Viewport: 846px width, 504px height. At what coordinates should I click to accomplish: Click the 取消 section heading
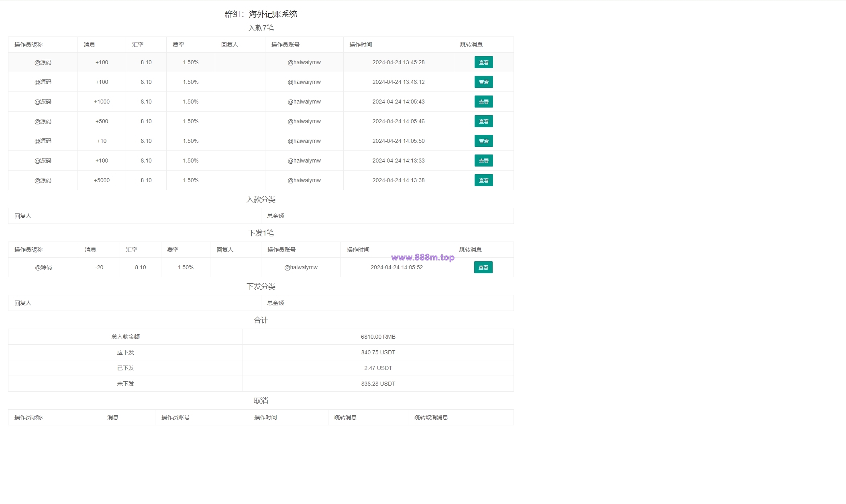click(x=261, y=401)
